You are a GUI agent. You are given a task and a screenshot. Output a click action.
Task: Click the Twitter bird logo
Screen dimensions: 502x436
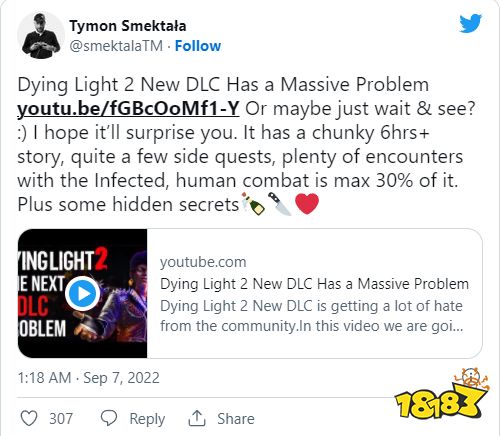click(470, 23)
